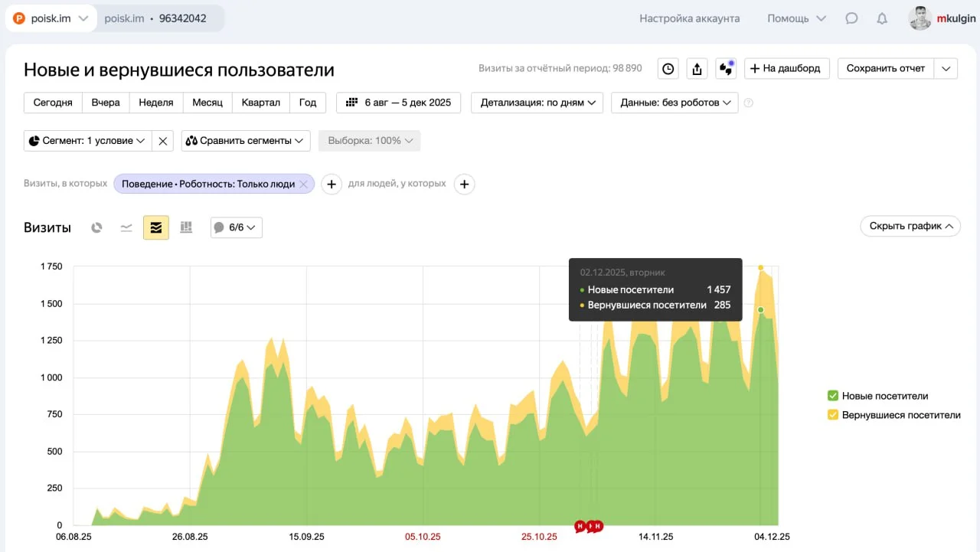Remove the segment with the X button

[162, 141]
